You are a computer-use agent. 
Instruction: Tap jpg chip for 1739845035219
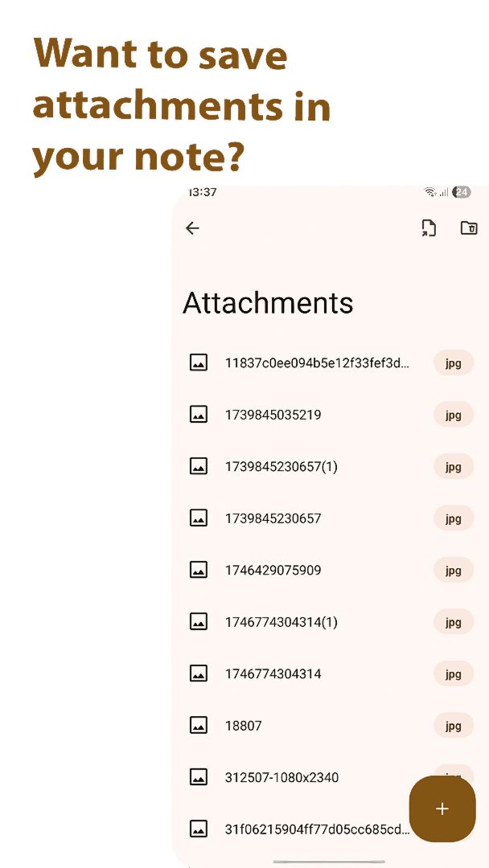tap(454, 415)
